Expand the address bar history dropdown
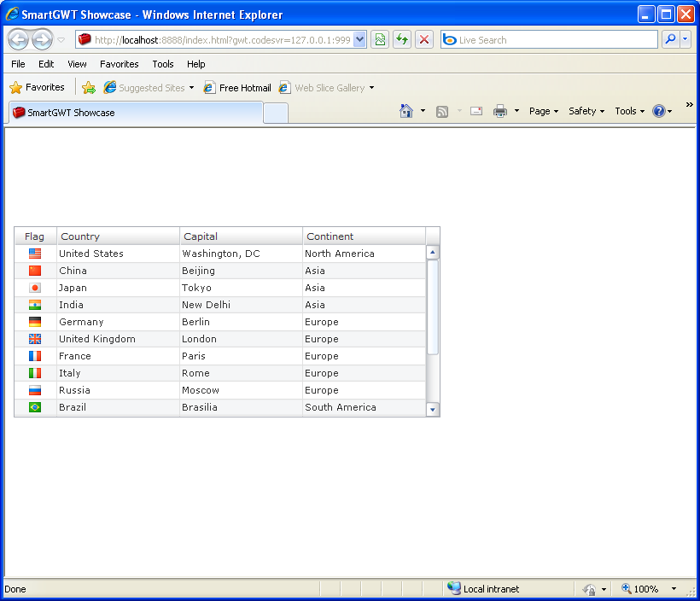The width and height of the screenshot is (700, 601). tap(360, 40)
